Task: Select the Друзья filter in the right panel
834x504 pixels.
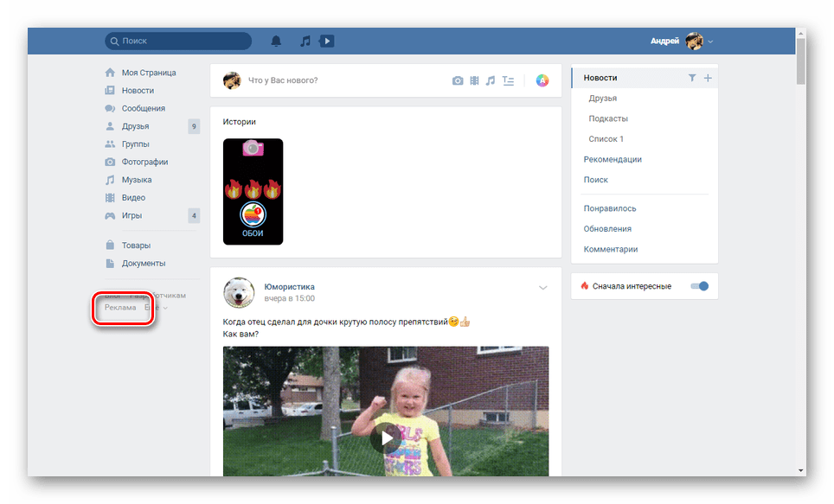Action: [x=603, y=99]
